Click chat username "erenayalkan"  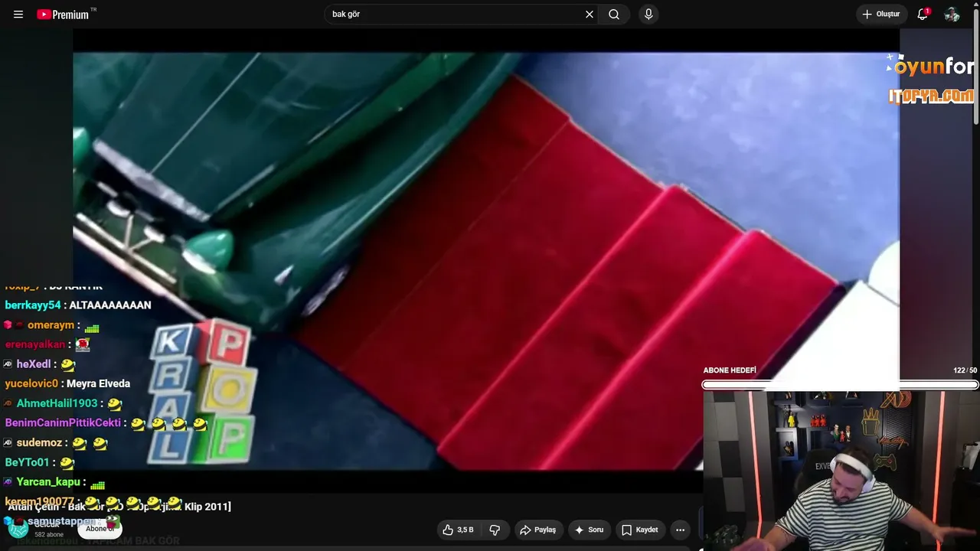pos(35,344)
